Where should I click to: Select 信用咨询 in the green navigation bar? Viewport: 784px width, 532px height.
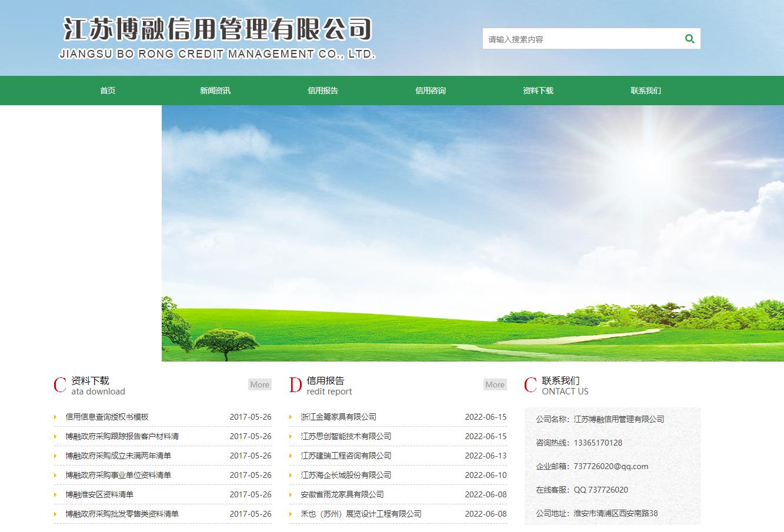(431, 91)
